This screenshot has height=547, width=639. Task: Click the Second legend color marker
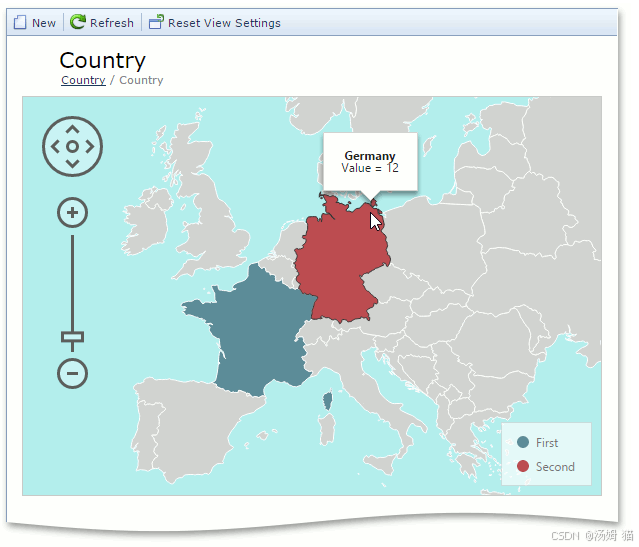523,466
